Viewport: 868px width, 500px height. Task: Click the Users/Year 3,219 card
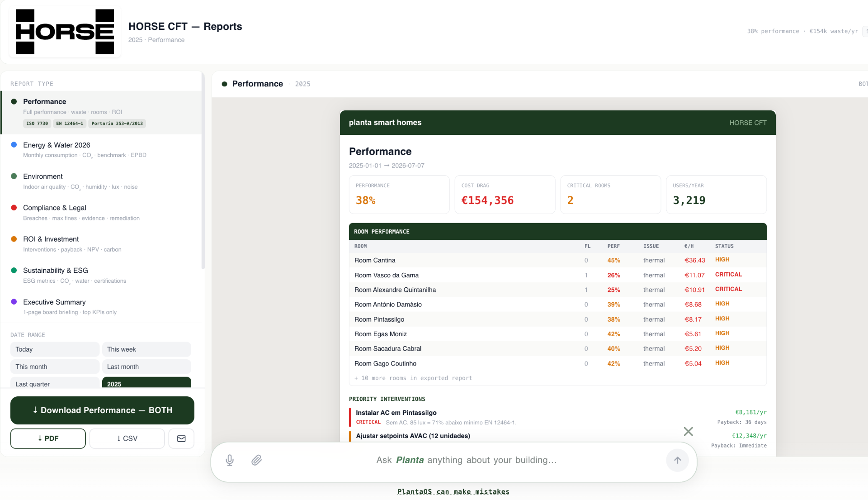(x=716, y=195)
